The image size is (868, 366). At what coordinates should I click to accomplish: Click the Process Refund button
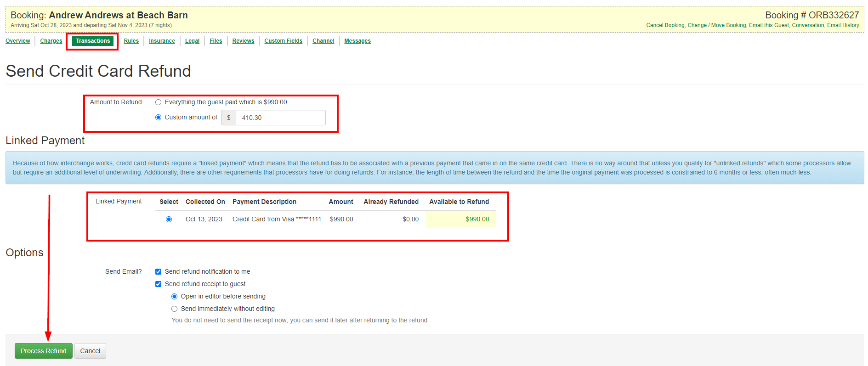coord(43,351)
